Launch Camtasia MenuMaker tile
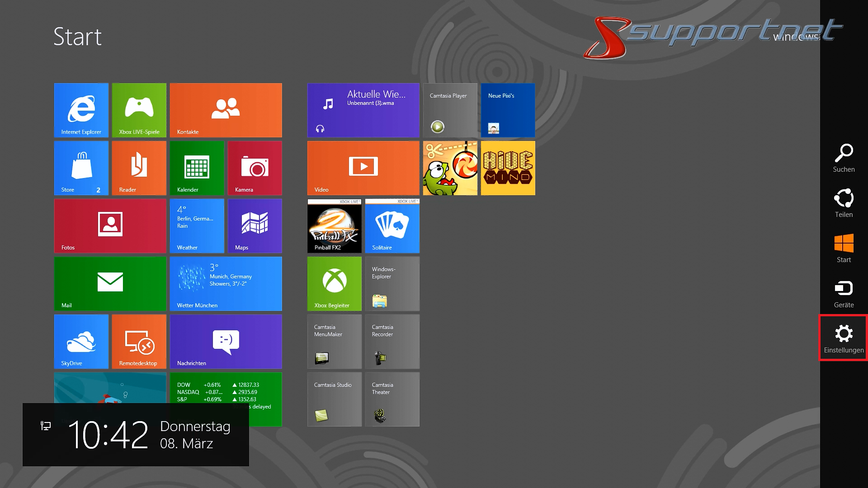Image resolution: width=868 pixels, height=488 pixels. pyautogui.click(x=335, y=342)
